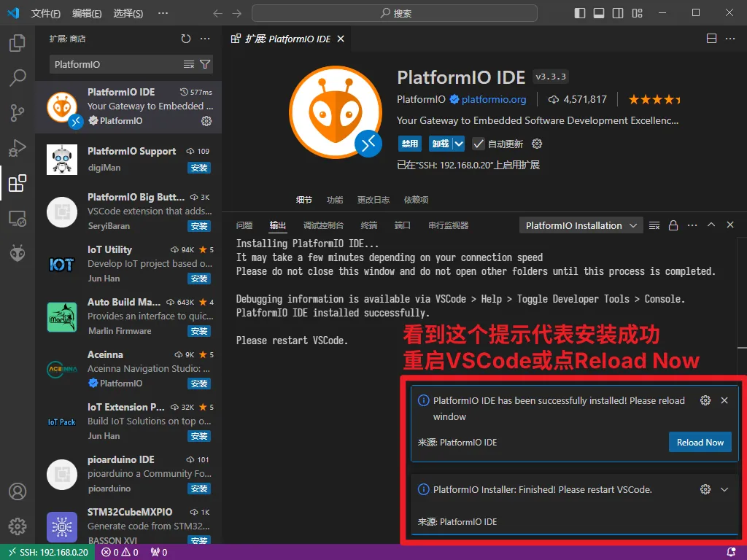Open gear on the reload window notification
747x560 pixels.
tap(705, 400)
